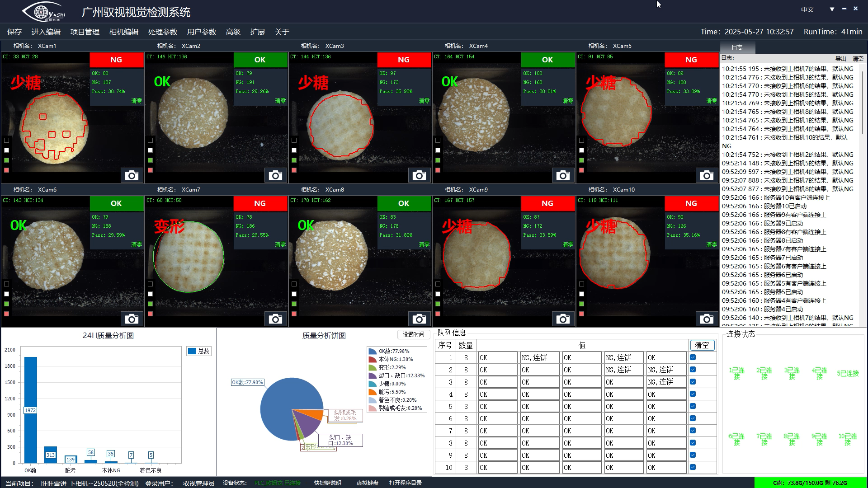The width and height of the screenshot is (868, 488).
Task: Open the 高级 menu
Action: click(x=233, y=32)
